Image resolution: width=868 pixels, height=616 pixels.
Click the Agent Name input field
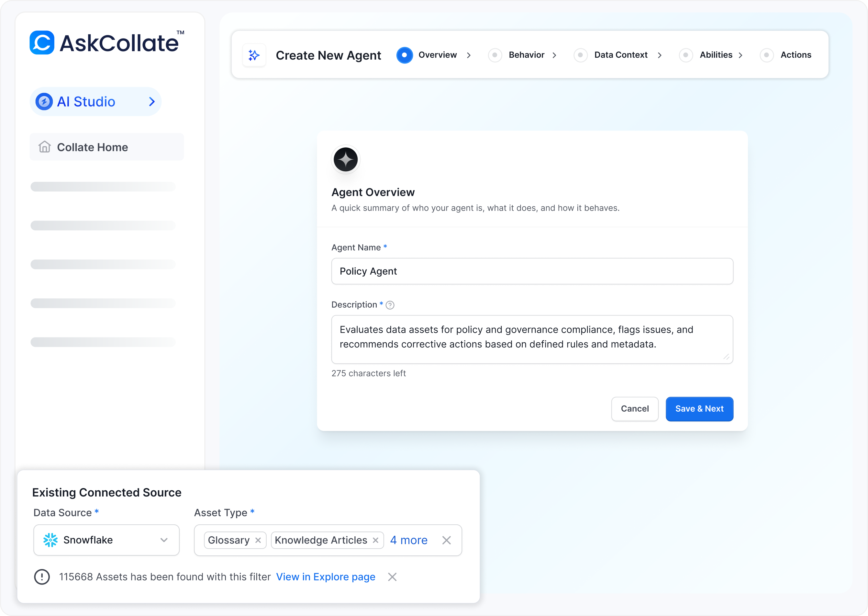(532, 271)
